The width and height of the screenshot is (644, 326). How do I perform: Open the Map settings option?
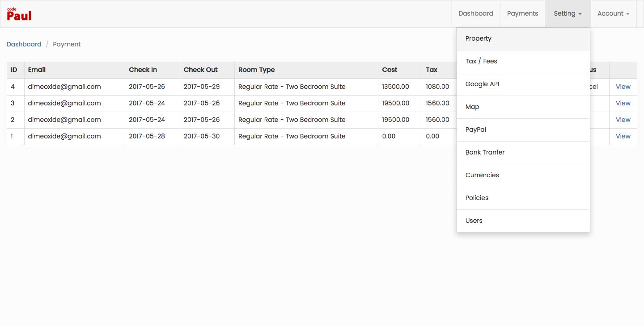(x=472, y=107)
